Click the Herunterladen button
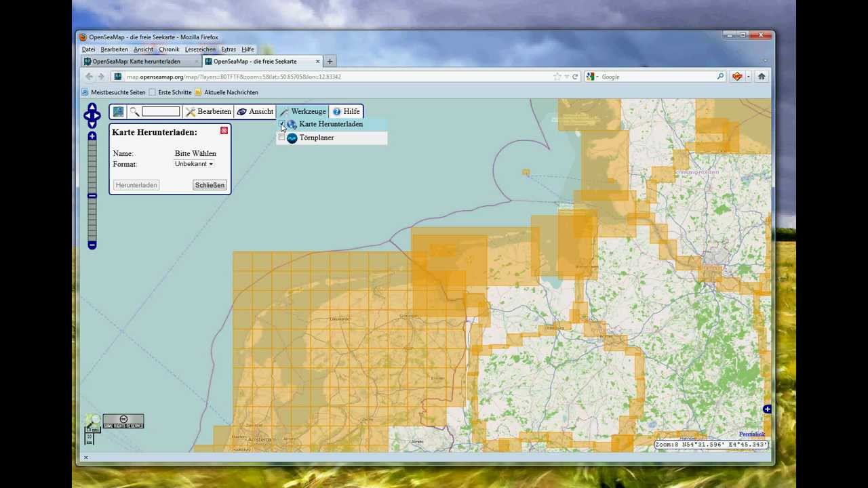Screen dimensions: 868x488 (x=136, y=185)
